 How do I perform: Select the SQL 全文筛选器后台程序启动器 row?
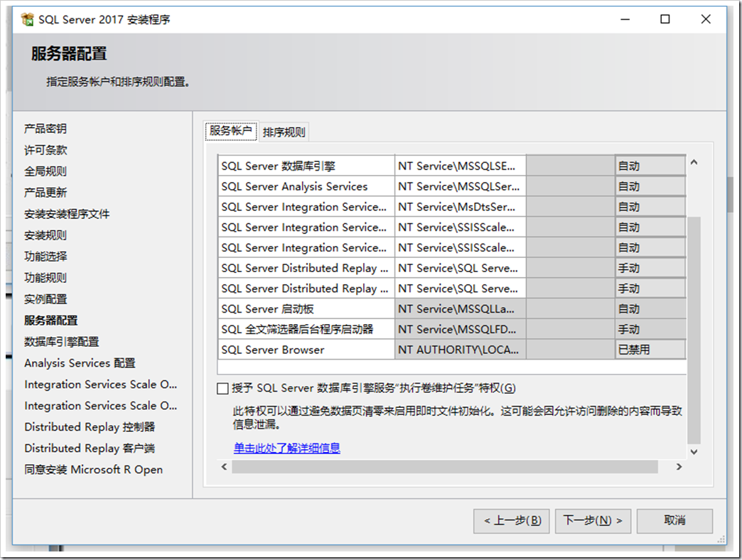[306, 329]
